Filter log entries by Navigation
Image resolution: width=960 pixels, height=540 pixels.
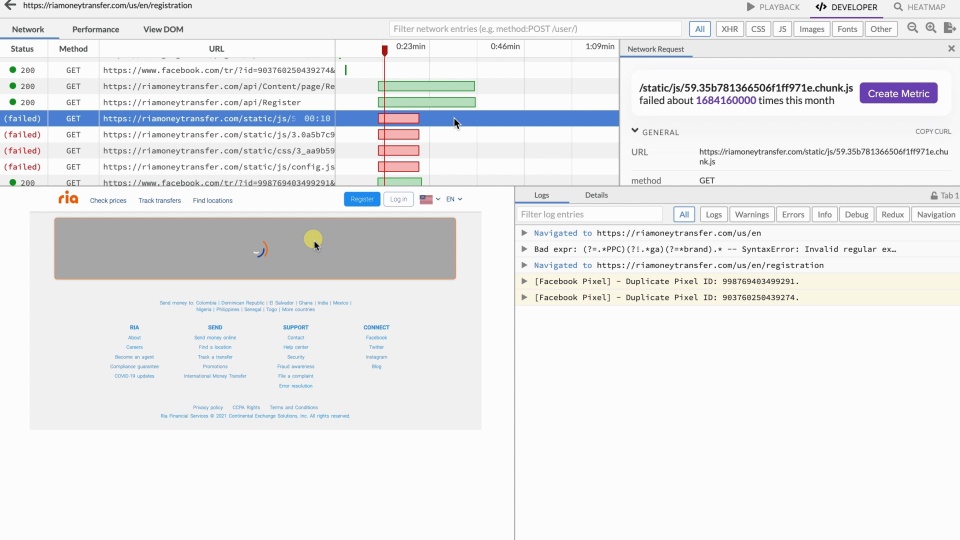936,214
